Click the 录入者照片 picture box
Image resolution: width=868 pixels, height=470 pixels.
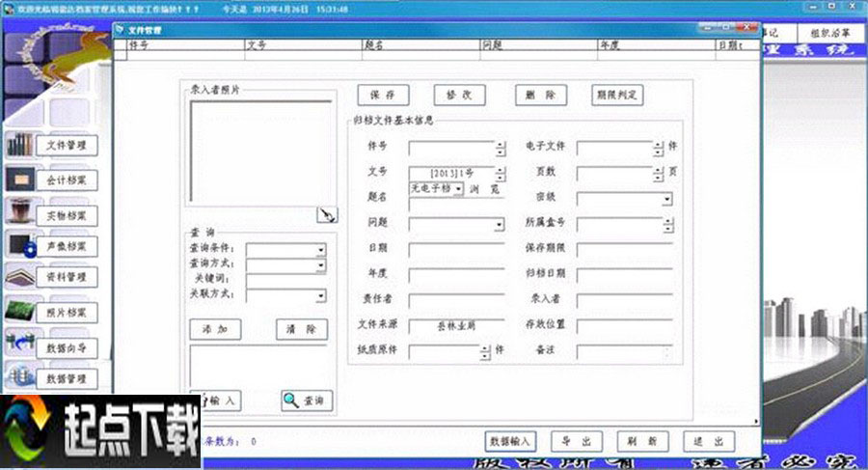click(260, 151)
